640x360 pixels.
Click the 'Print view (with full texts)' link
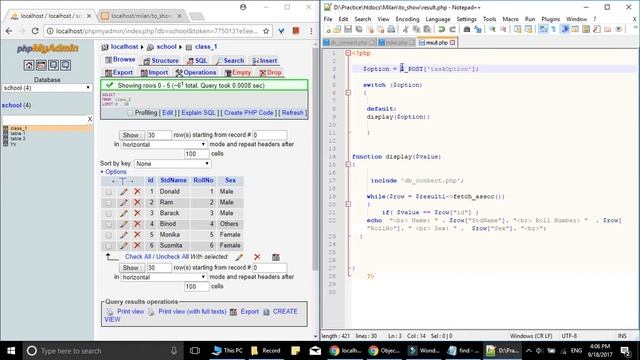click(x=192, y=311)
